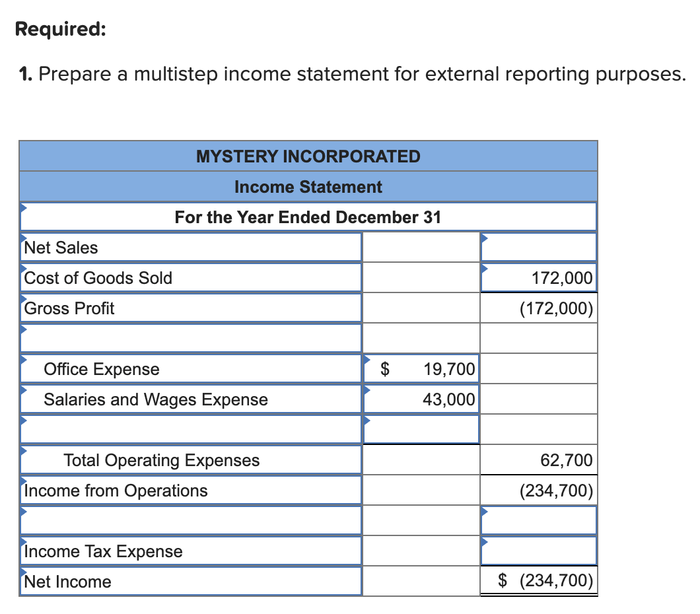Select the empty expense row below Salaries and Wages
Viewport: 700px width, 614px height.
click(192, 429)
